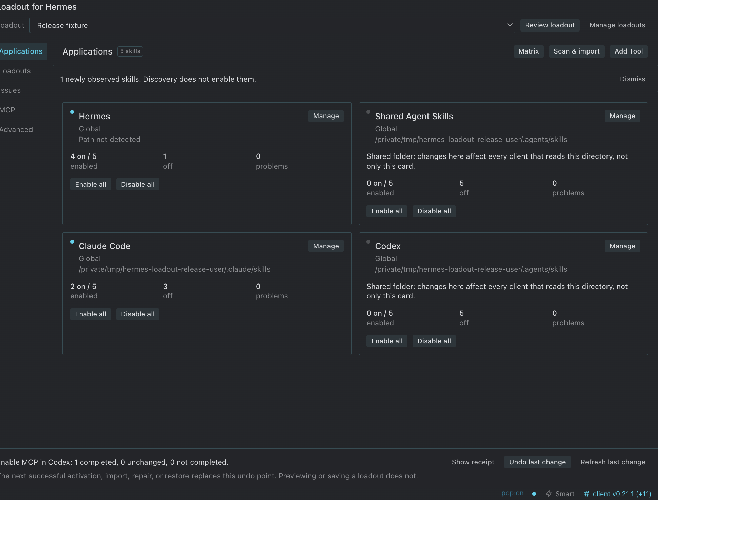This screenshot has height=546, width=756.
Task: Switch to the Loadouts sidebar tab
Action: tap(15, 71)
